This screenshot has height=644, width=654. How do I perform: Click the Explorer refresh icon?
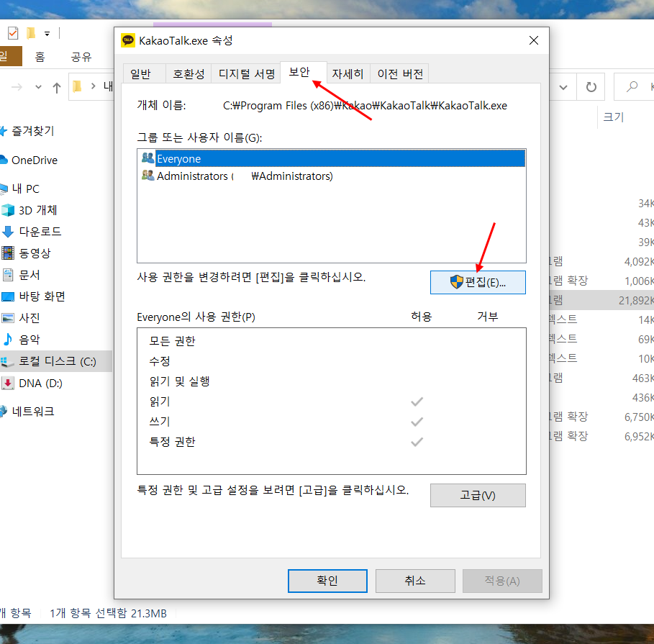(591, 87)
